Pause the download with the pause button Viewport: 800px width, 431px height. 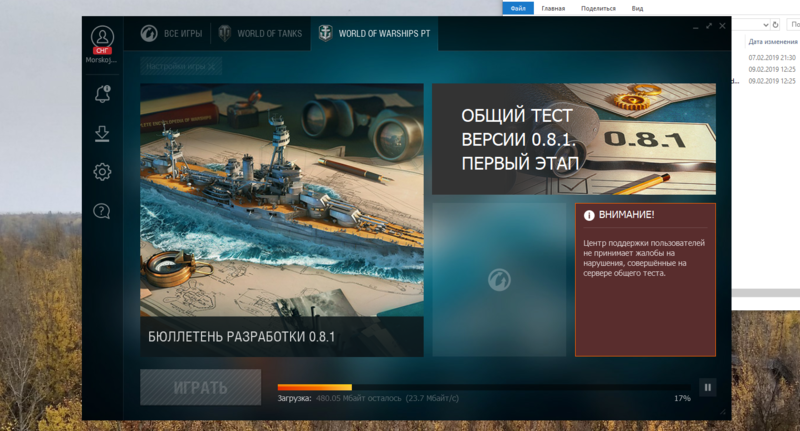(708, 388)
